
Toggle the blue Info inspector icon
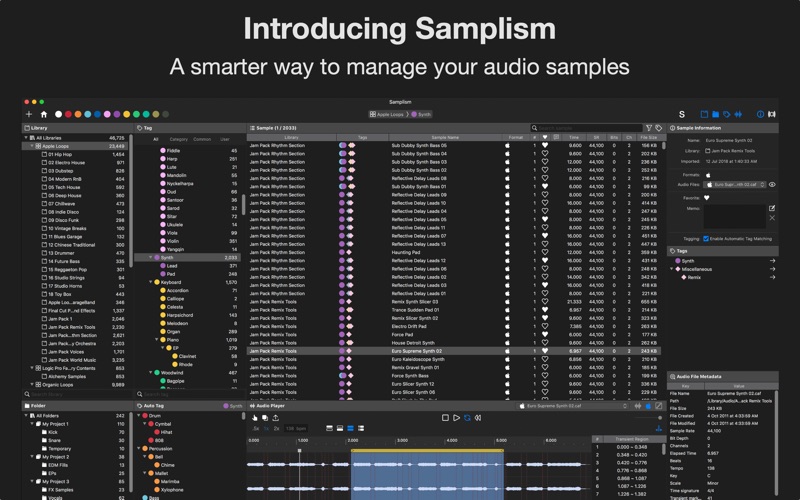[760, 114]
